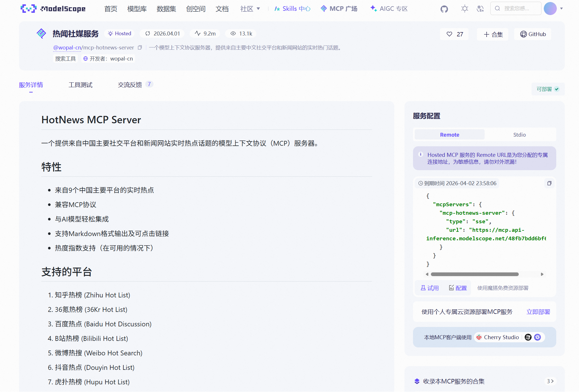
Task: Click the 试用 button
Action: [429, 288]
